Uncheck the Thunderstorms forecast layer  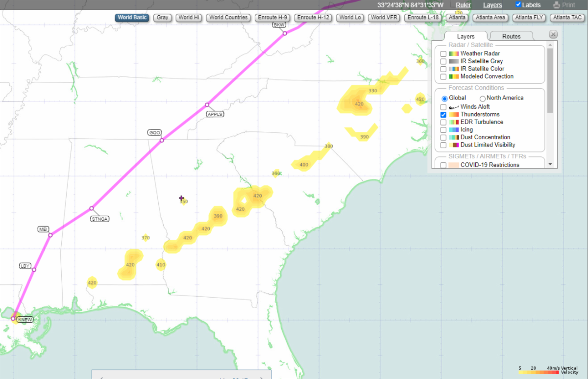tap(443, 114)
